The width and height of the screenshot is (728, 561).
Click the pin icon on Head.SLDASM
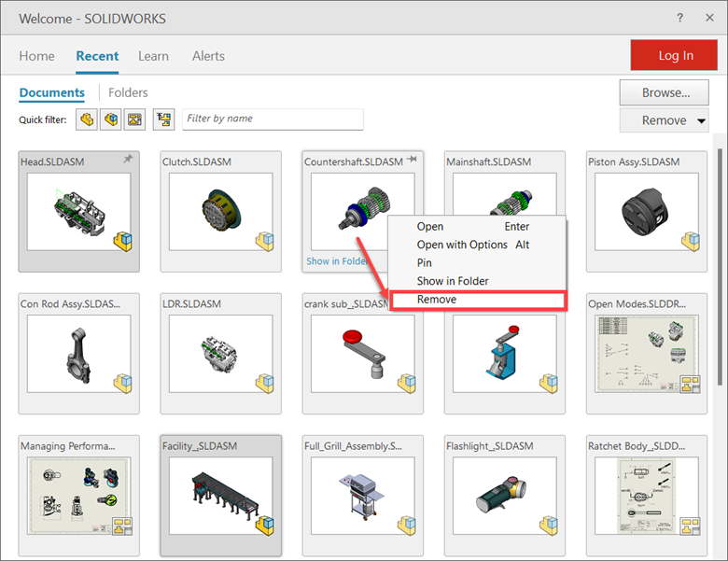coord(128,159)
